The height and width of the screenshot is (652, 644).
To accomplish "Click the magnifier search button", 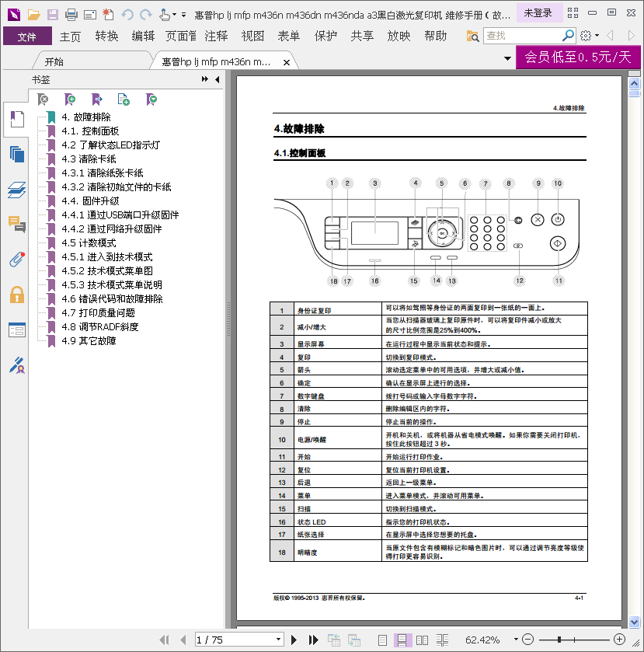I will [x=568, y=36].
